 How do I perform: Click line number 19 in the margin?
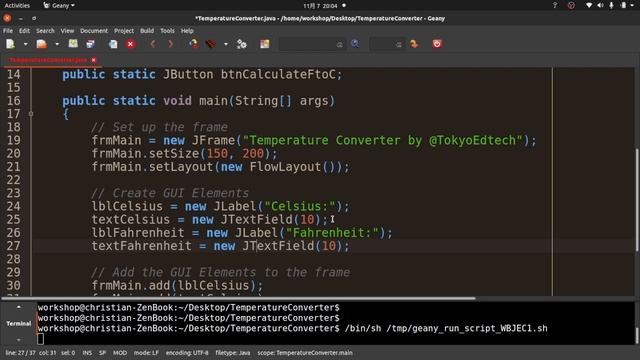pyautogui.click(x=13, y=140)
